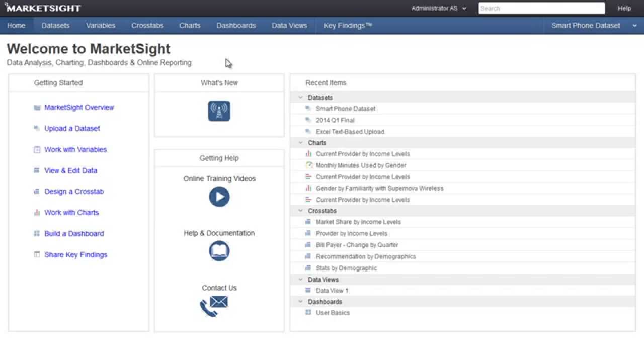Click into the Search field
The height and width of the screenshot is (362, 644).
[x=541, y=9]
